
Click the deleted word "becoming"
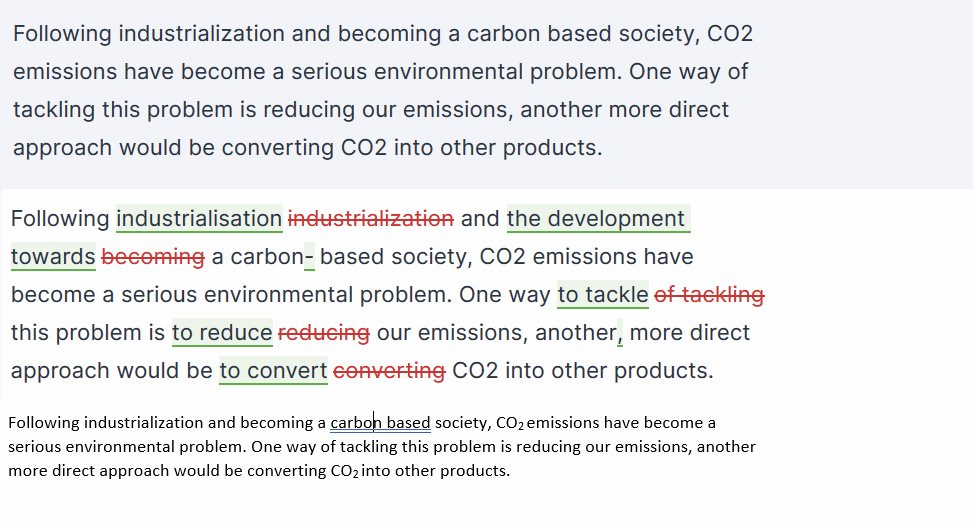153,257
